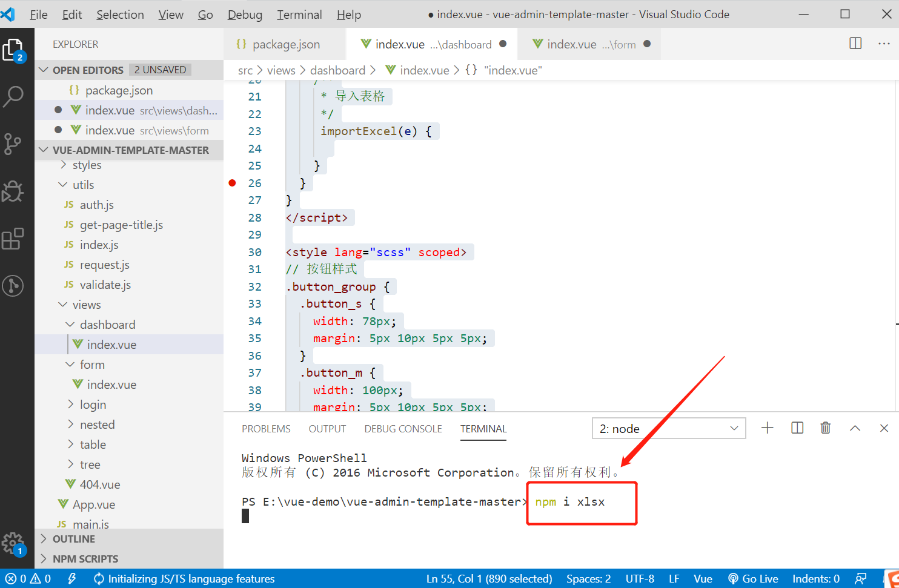Viewport: 899px width, 588px height.
Task: Switch to package.json editor tab
Action: pyautogui.click(x=285, y=44)
